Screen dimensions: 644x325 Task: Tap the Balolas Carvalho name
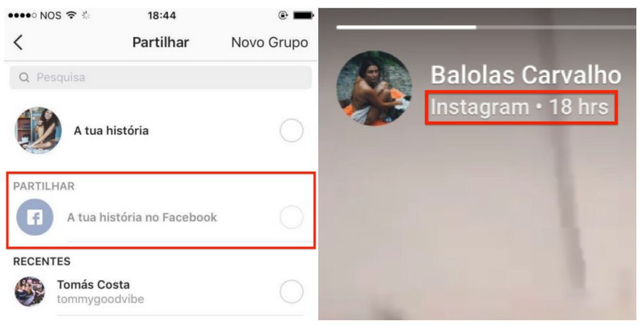click(526, 75)
